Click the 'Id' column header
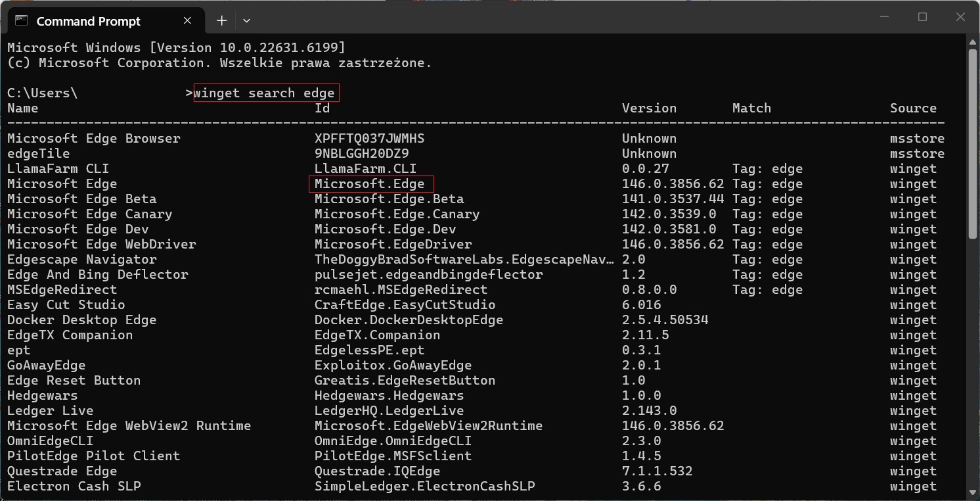This screenshot has width=980, height=501. [x=322, y=108]
